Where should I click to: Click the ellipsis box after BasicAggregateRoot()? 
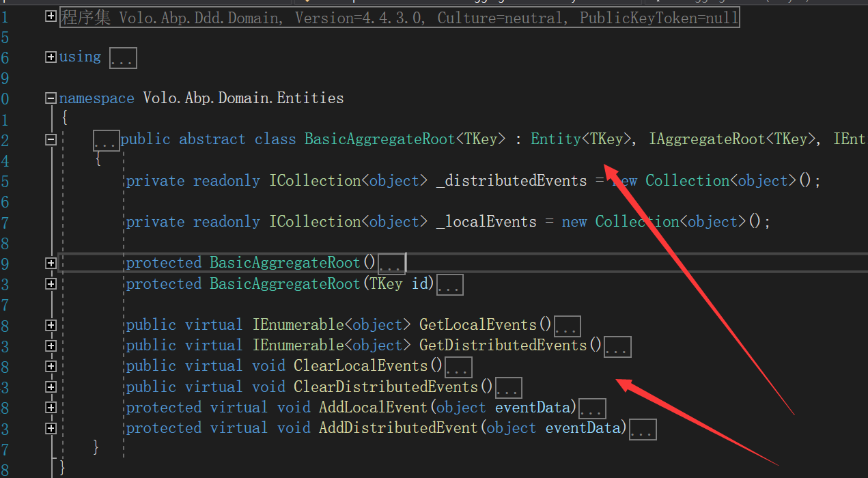tap(392, 264)
